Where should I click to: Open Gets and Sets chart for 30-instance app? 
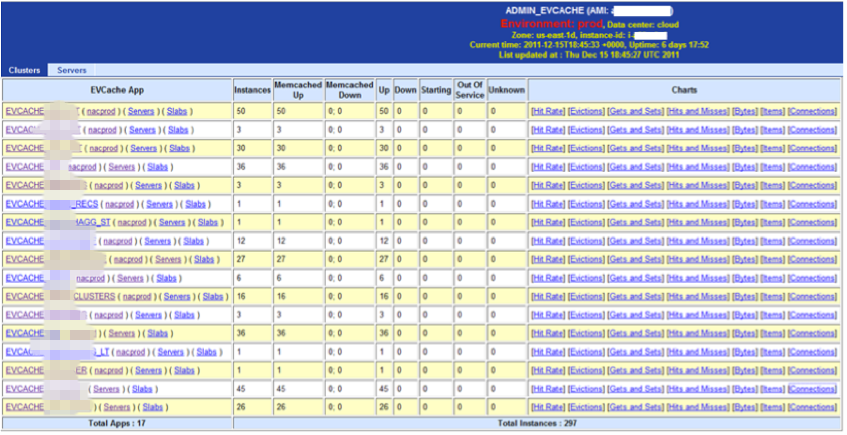[635, 148]
